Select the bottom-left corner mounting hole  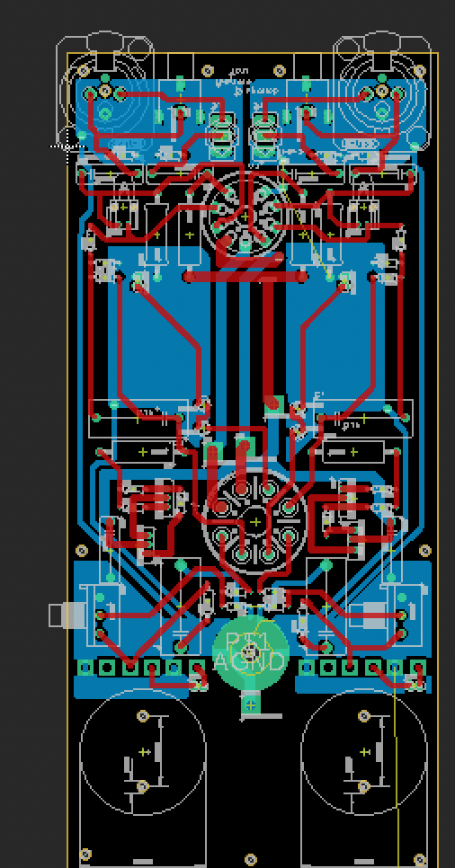tap(85, 855)
